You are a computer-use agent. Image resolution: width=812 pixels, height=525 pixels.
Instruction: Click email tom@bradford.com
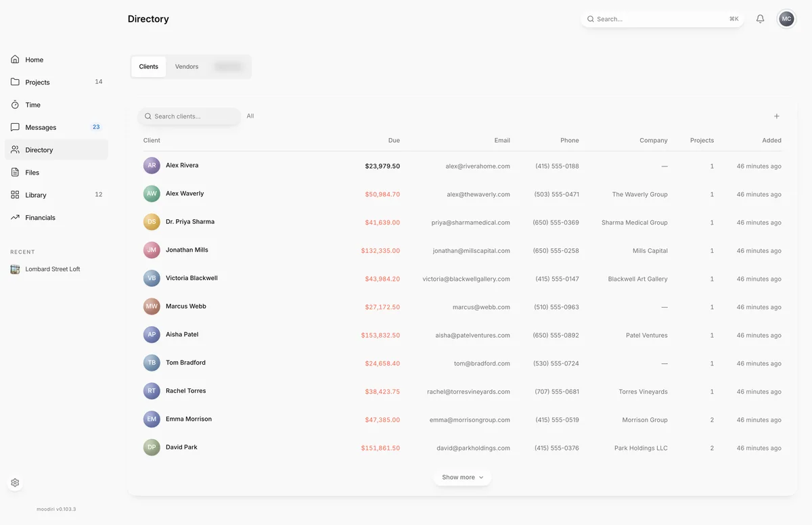[482, 363]
